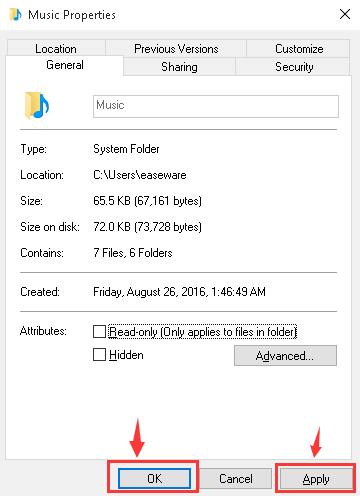Viewport: 360px width, 496px height.
Task: Switch to the Customize tab
Action: (299, 49)
